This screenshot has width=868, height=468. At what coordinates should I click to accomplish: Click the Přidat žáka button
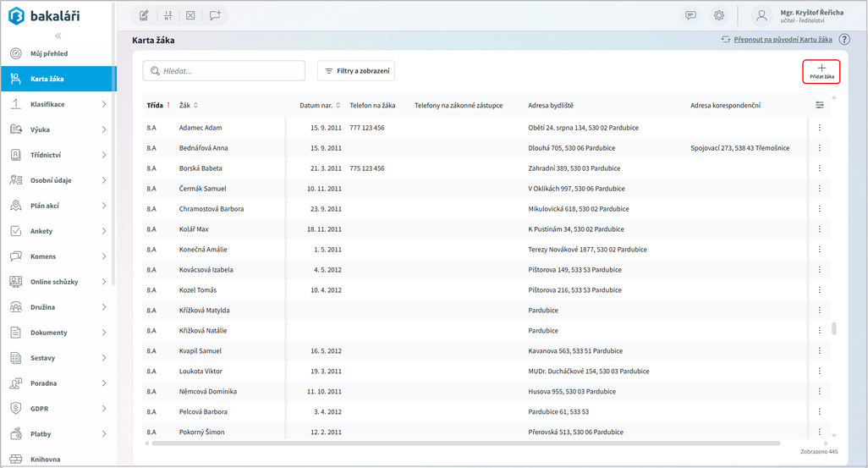821,72
